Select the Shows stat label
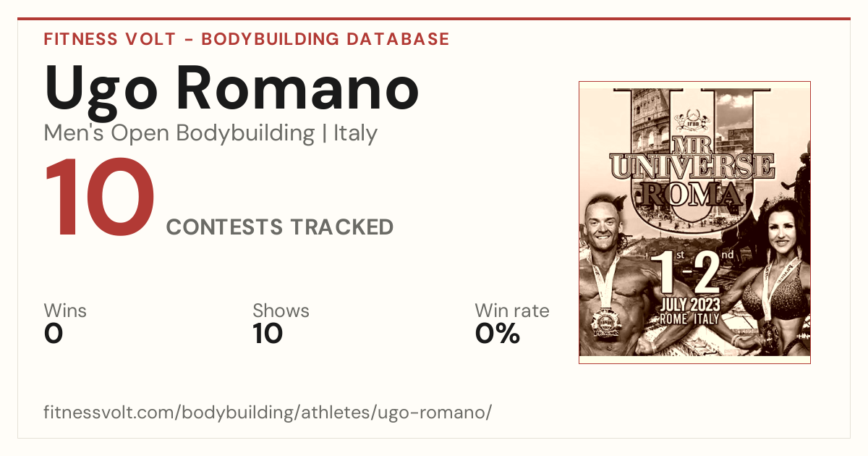Image resolution: width=868 pixels, height=456 pixels. [281, 311]
